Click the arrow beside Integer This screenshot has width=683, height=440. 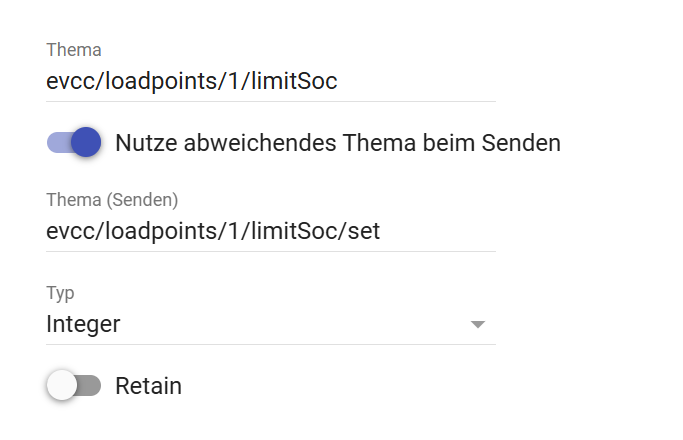[x=478, y=325]
